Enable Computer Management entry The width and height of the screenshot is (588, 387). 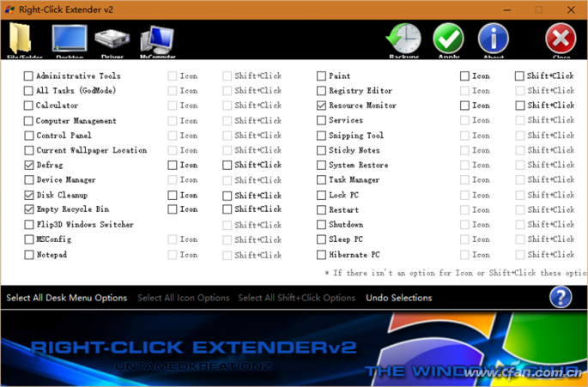coord(28,121)
